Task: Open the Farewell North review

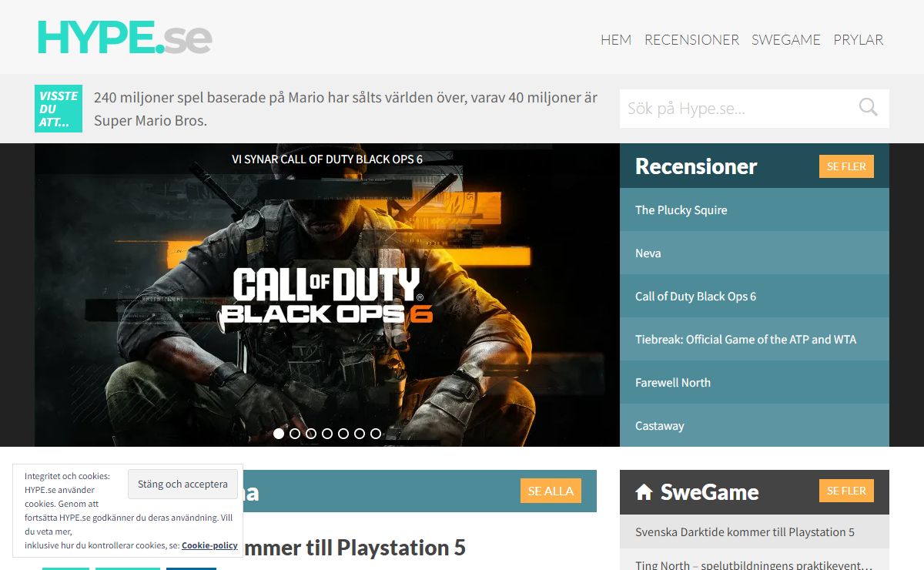Action: (x=755, y=383)
